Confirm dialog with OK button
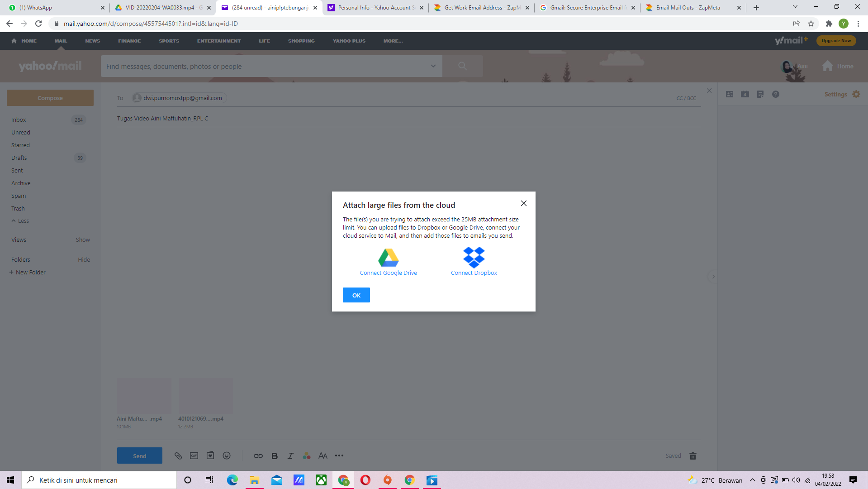This screenshot has height=489, width=868. [x=356, y=295]
